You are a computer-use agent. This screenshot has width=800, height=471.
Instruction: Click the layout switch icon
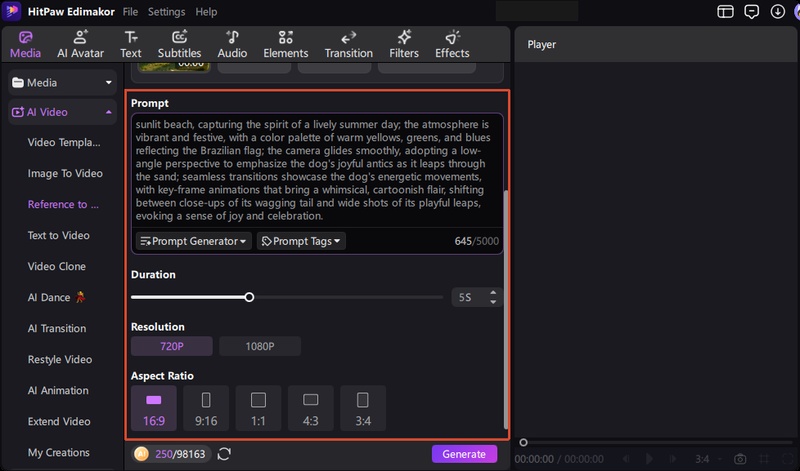tap(725, 12)
